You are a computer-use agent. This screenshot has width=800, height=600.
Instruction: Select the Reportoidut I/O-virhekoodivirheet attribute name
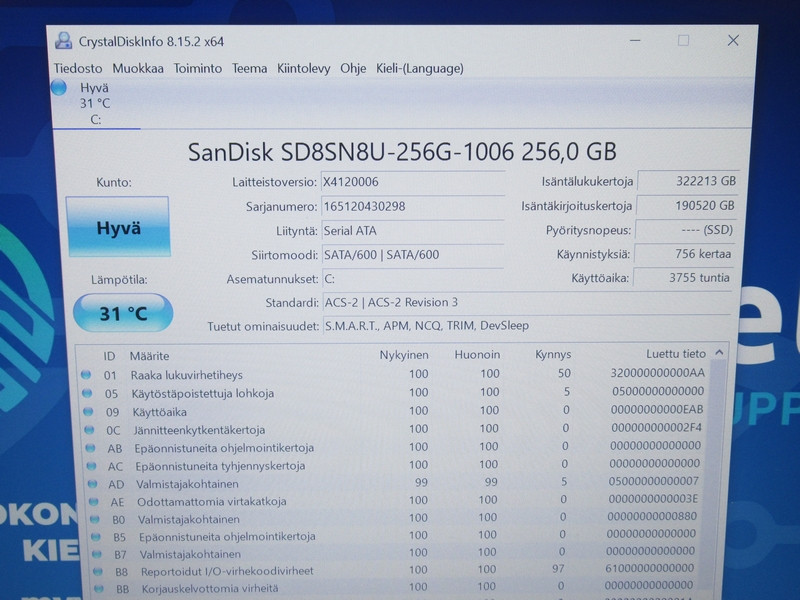coord(228,571)
